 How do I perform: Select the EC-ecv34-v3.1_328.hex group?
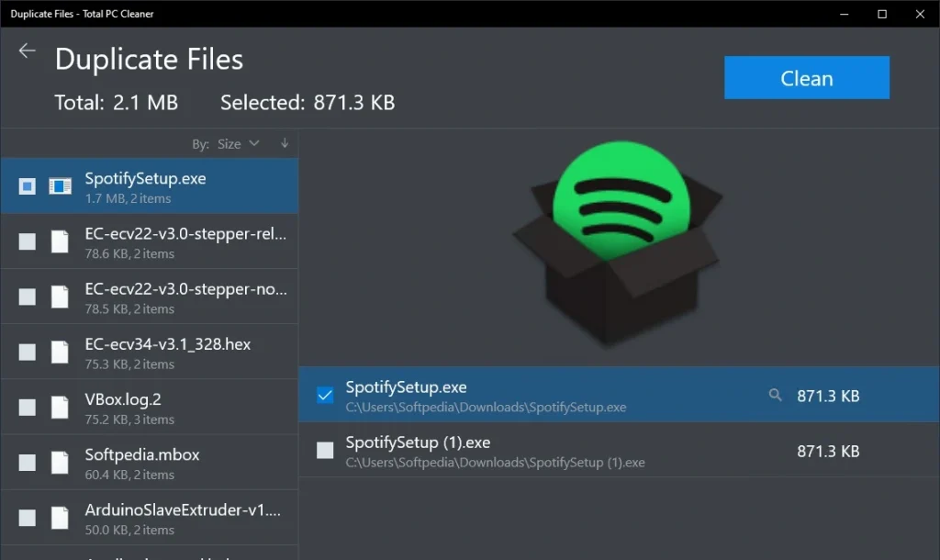(150, 352)
